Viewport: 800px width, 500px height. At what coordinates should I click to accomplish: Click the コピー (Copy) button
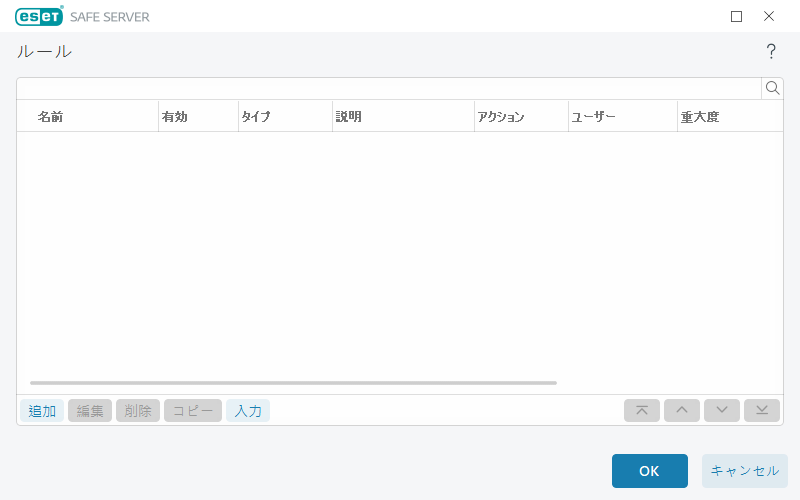tap(193, 411)
